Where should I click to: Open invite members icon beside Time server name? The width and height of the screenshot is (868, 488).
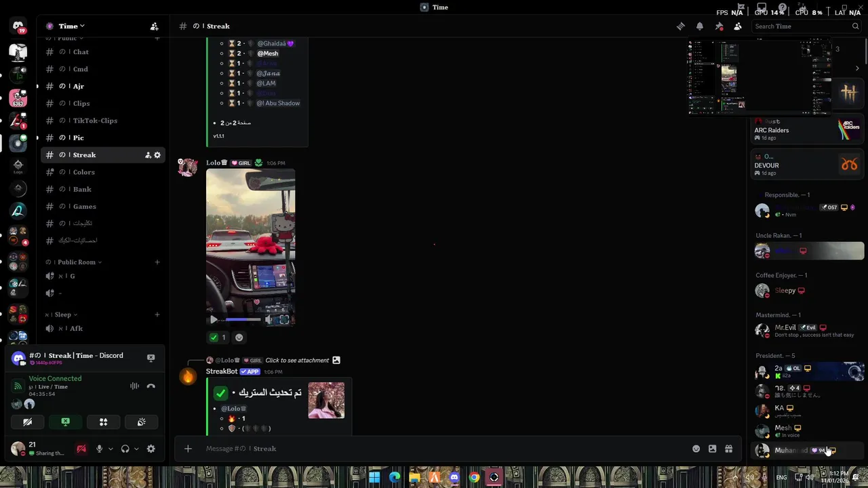pos(154,26)
